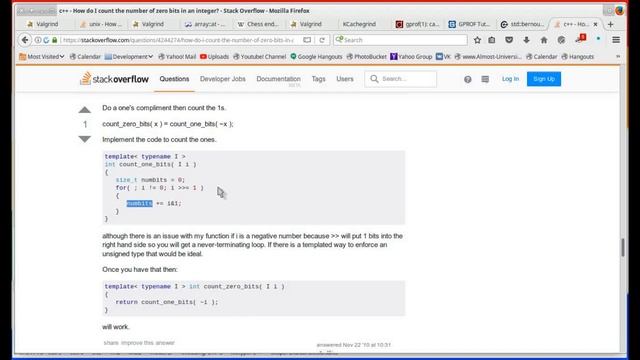Show more bookmarks overflow chevron

(618, 57)
